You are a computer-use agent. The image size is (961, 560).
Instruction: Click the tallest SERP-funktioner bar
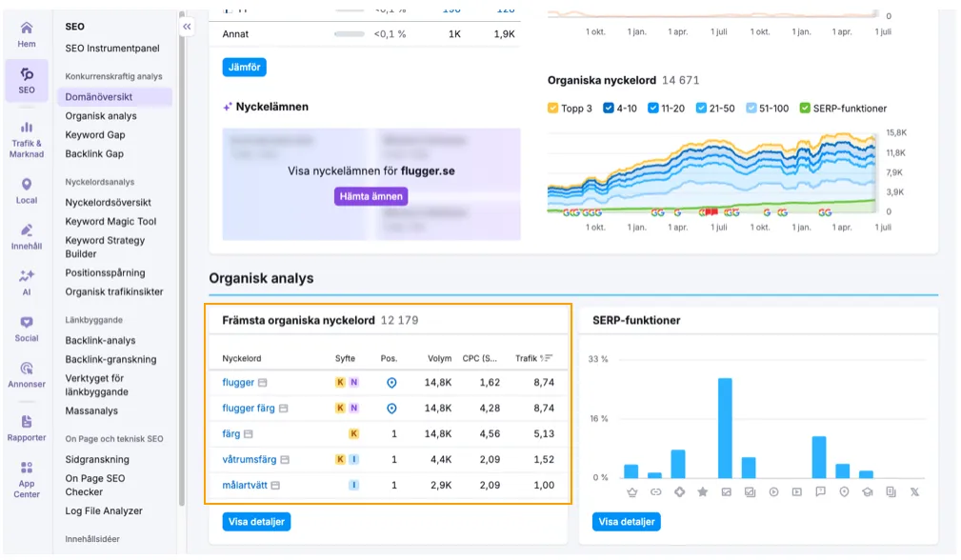(x=725, y=429)
